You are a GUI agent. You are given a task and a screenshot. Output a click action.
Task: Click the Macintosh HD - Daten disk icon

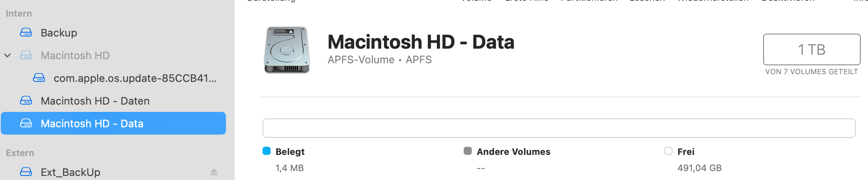coord(26,101)
